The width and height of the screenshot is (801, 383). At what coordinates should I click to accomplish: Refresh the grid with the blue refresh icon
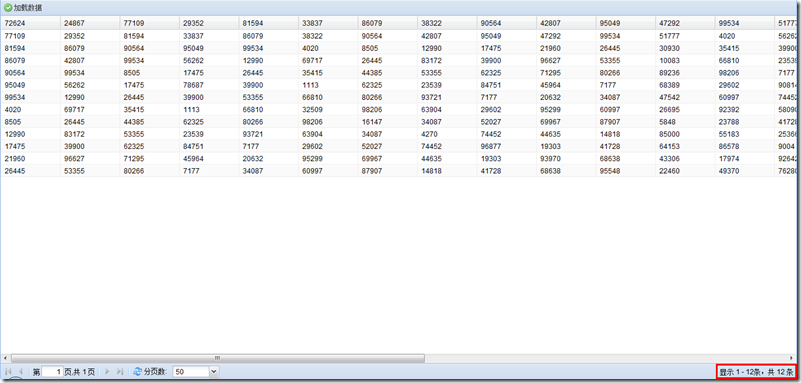[137, 372]
